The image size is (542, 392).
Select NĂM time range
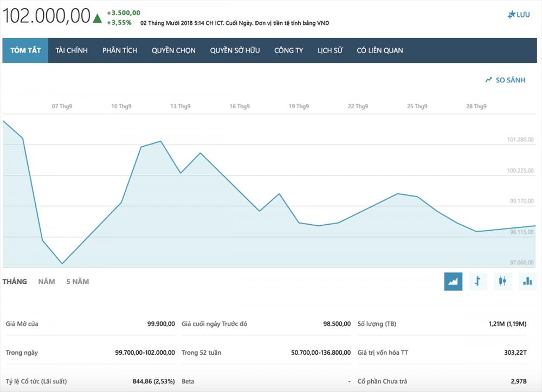pyautogui.click(x=47, y=282)
